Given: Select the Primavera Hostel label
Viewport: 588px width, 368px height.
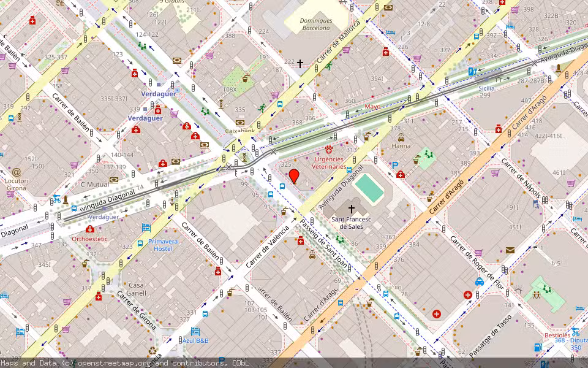Looking at the screenshot, I should [x=163, y=245].
